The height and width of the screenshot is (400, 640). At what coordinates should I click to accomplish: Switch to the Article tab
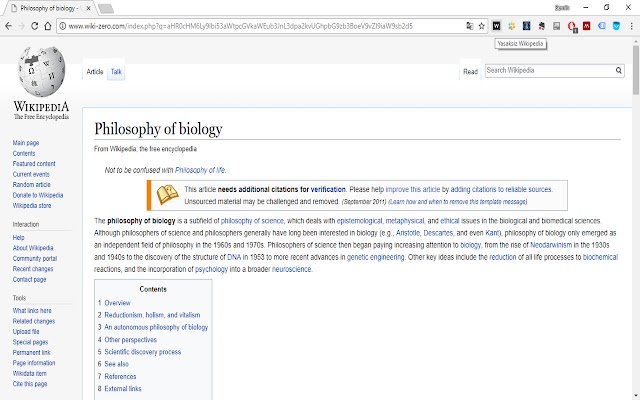pos(95,72)
